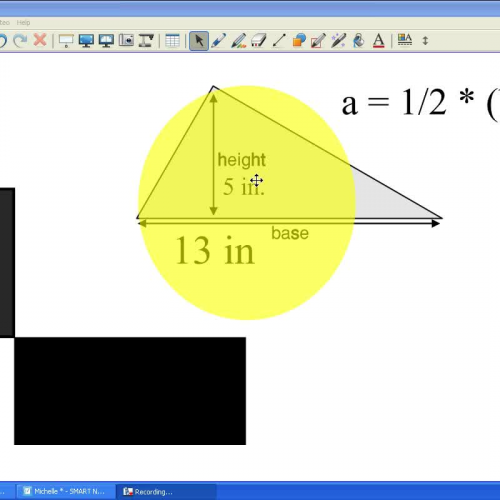The image size is (500, 500).
Task: Open Michelle SMART Notebook taskbar button
Action: [x=65, y=491]
